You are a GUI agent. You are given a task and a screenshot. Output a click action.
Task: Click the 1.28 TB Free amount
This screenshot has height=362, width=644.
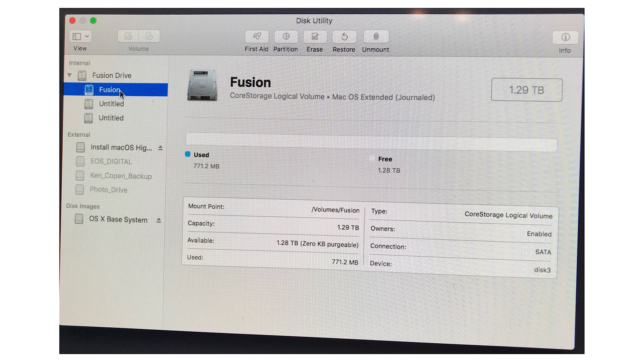tap(389, 171)
